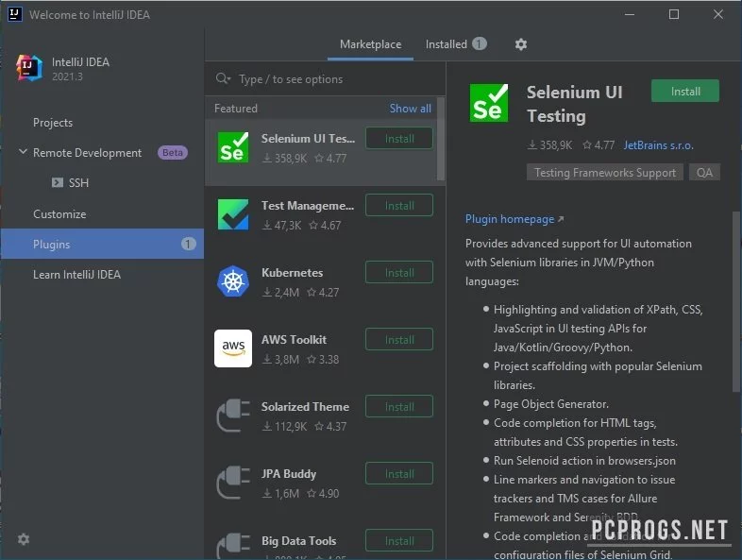Image resolution: width=742 pixels, height=560 pixels.
Task: Click the Page Object Generator bullet text
Action: pos(550,404)
